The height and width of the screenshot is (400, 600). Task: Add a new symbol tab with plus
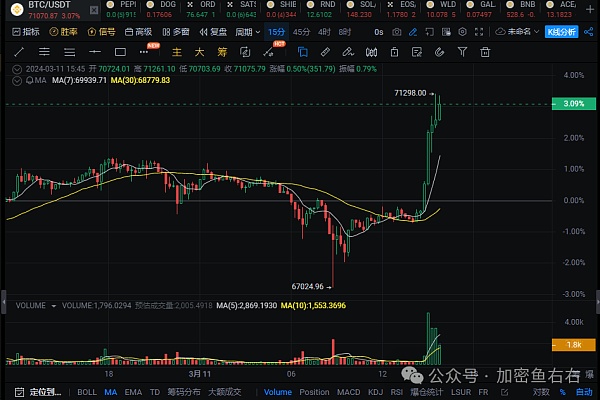(590, 10)
